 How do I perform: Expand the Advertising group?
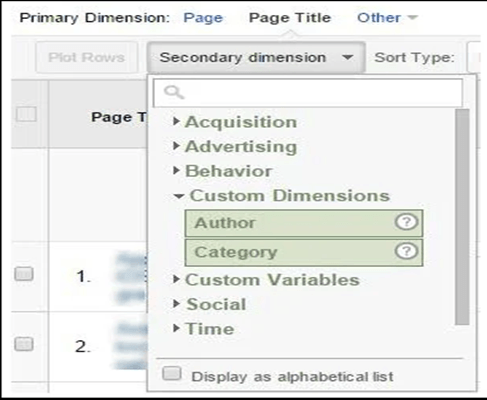click(x=235, y=147)
